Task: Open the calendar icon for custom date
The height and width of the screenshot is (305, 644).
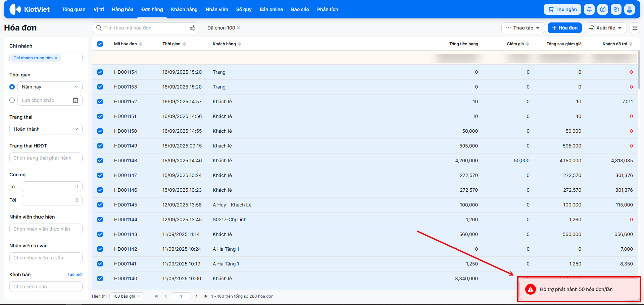Action: click(x=76, y=100)
